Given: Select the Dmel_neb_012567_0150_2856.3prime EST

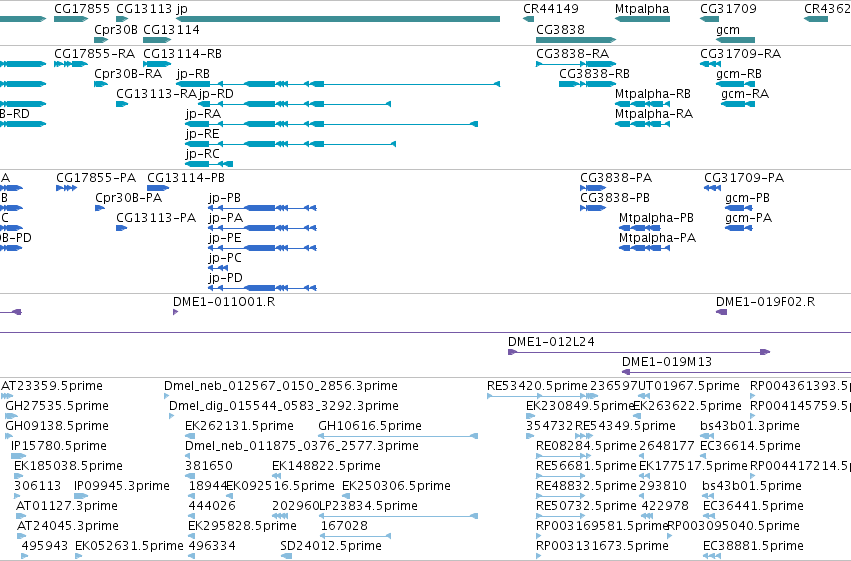Looking at the screenshot, I should point(167,396).
